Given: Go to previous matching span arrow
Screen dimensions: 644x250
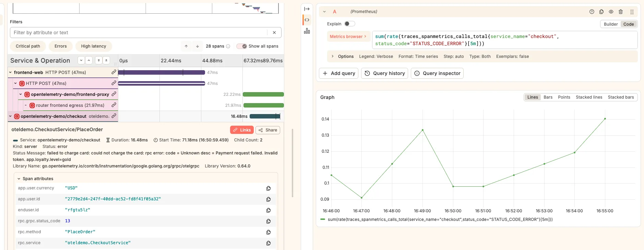Looking at the screenshot, I should pyautogui.click(x=186, y=46).
